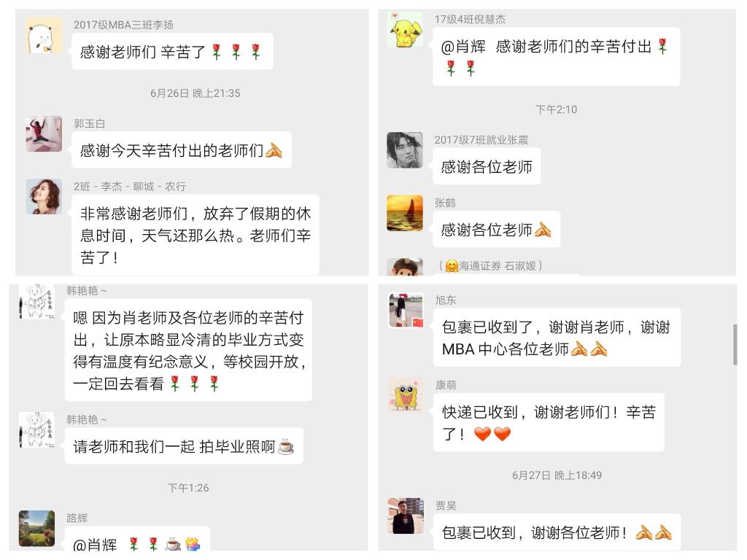The width and height of the screenshot is (747, 560).
Task: Select 张震's message '感谢各位老师'
Action: (487, 166)
